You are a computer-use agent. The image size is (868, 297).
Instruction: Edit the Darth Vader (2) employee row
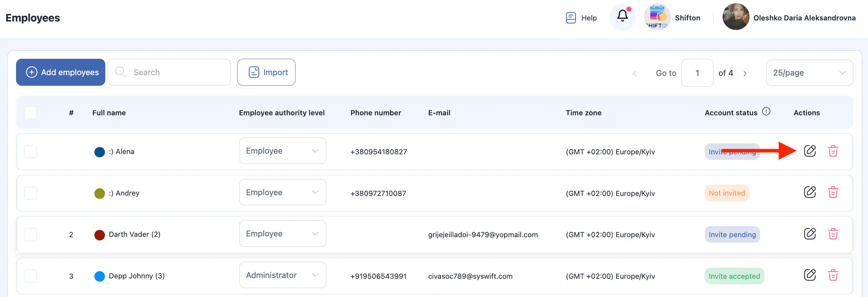(x=810, y=234)
